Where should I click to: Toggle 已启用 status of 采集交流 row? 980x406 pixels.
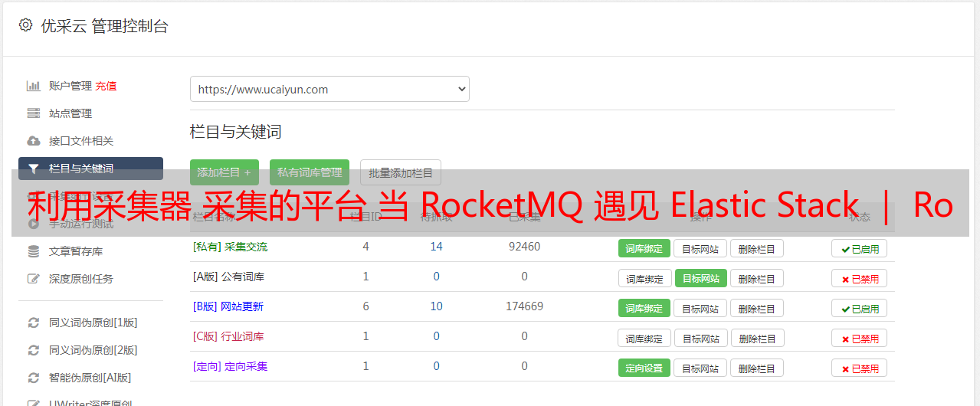[860, 248]
